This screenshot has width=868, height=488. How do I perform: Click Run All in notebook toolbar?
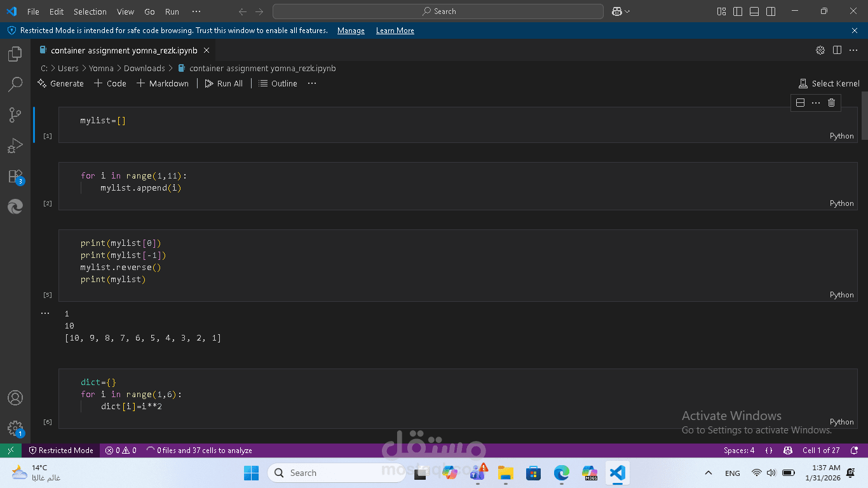224,83
